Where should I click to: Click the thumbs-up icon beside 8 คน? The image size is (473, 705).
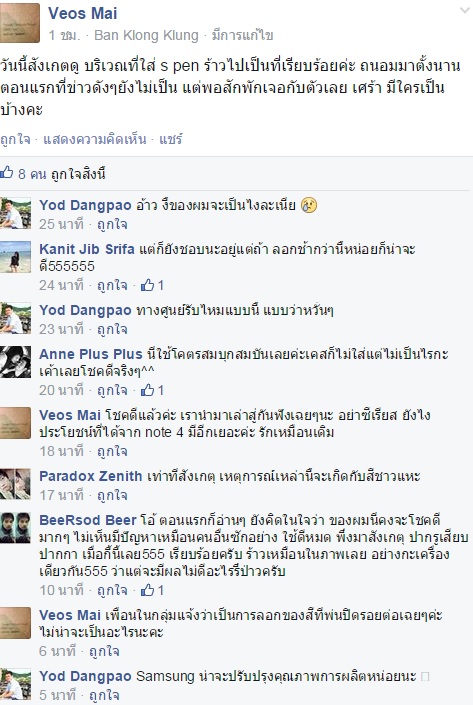point(7,172)
